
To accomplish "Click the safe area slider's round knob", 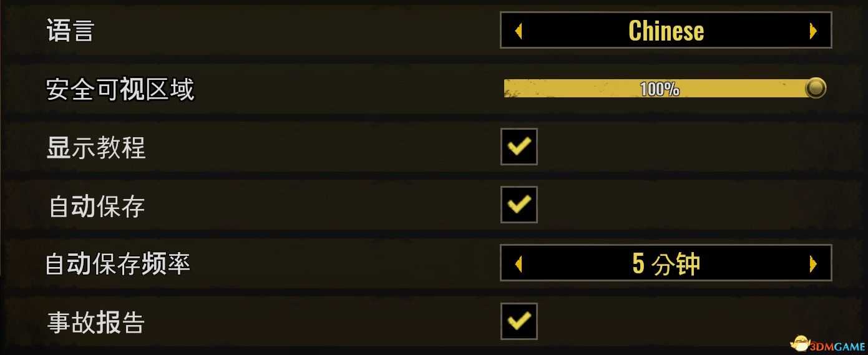I will point(815,89).
